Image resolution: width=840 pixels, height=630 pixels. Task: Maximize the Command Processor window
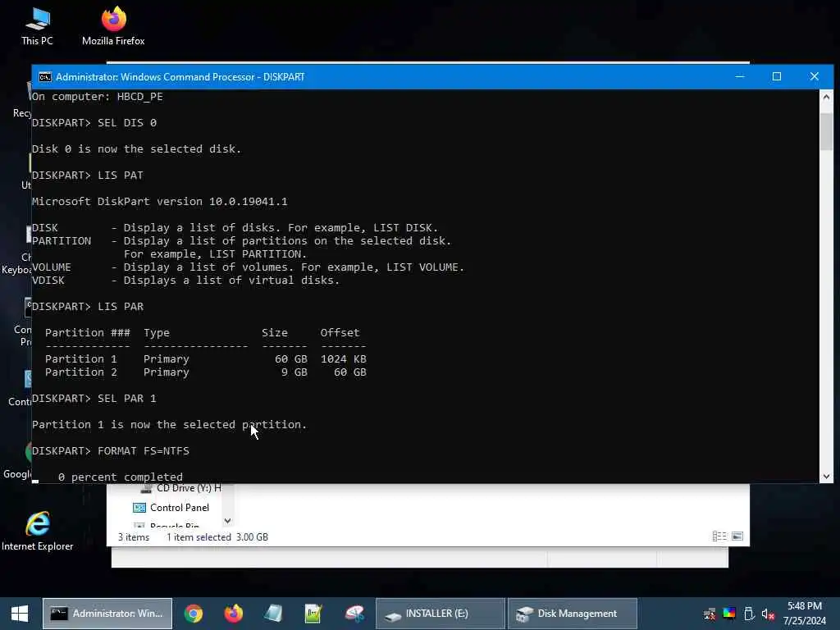tap(777, 76)
